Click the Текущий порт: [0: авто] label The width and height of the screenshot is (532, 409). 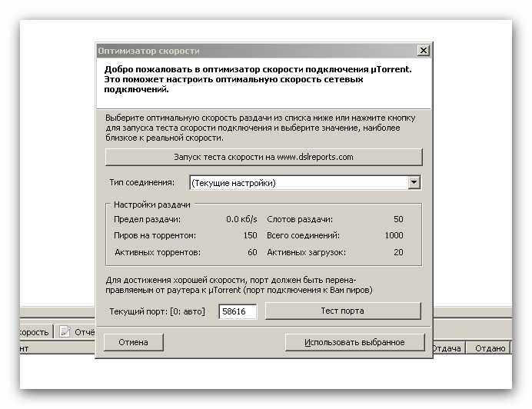(157, 311)
